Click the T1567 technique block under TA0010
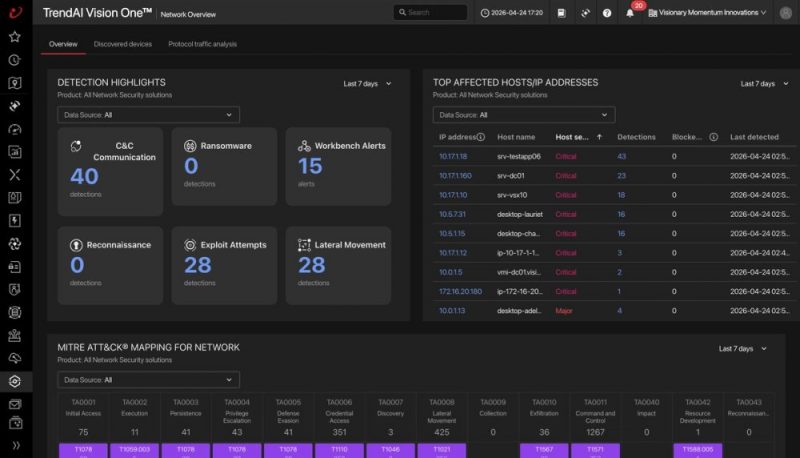Viewport: 800px width, 458px height. click(x=544, y=451)
